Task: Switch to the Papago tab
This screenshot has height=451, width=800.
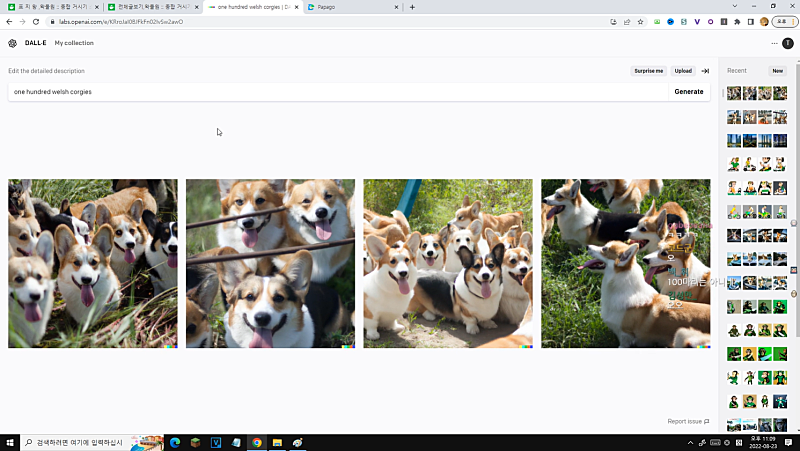Action: click(350, 7)
